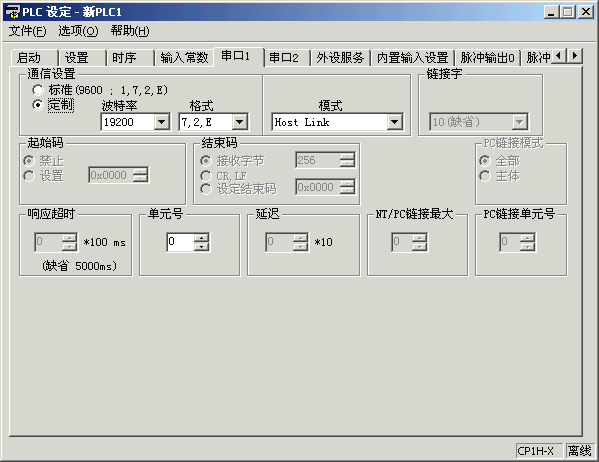Screen dimensions: 599x462
Task: Switch to the 时序 tab
Action: [130, 58]
